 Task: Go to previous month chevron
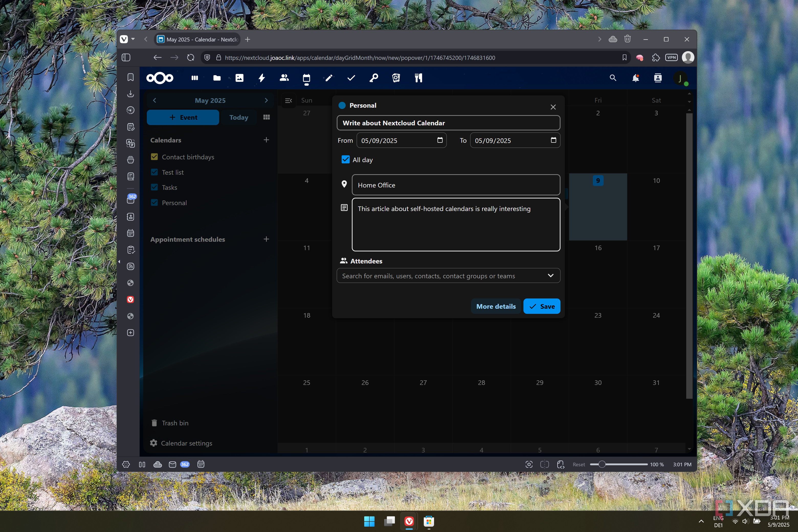coord(154,101)
